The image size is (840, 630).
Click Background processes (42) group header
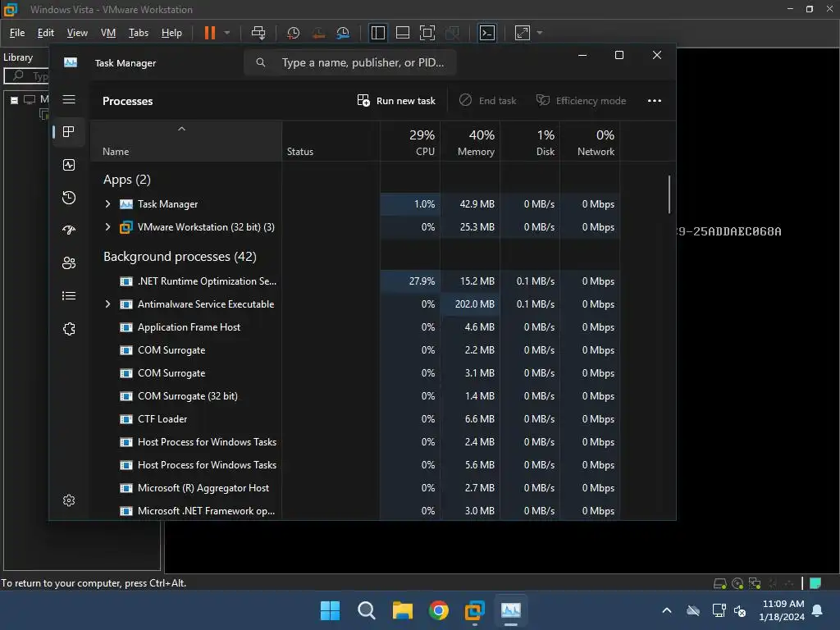[x=180, y=257]
